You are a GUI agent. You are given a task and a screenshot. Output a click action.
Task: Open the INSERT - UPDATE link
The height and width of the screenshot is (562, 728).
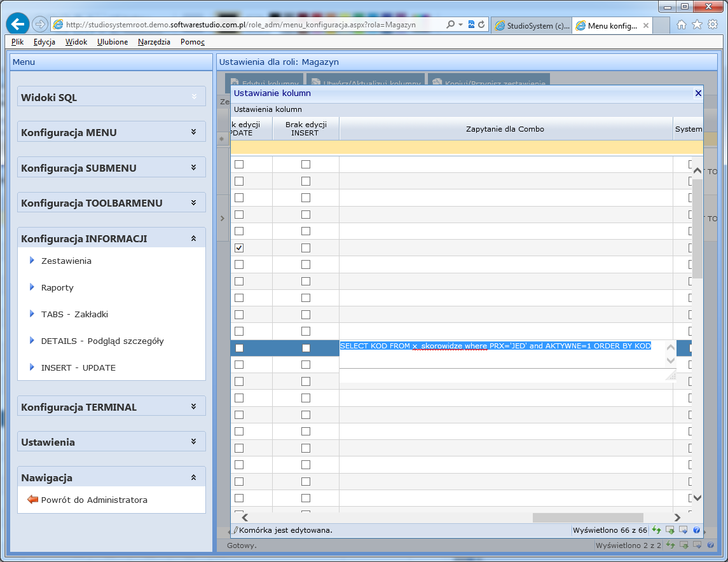tap(78, 367)
